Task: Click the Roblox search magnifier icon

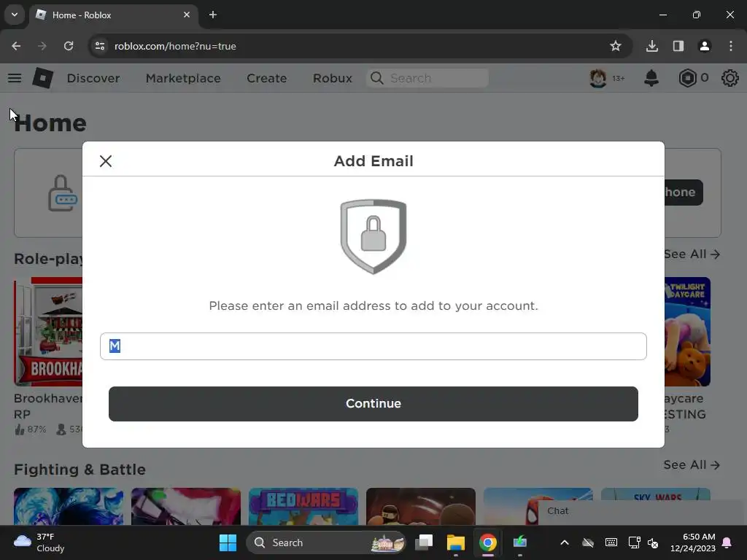Action: [x=377, y=78]
